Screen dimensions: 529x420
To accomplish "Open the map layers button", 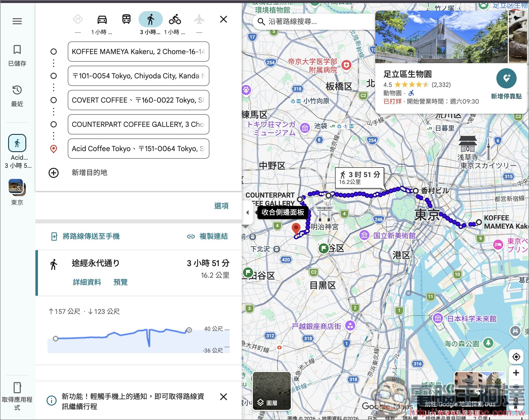I will point(272,391).
